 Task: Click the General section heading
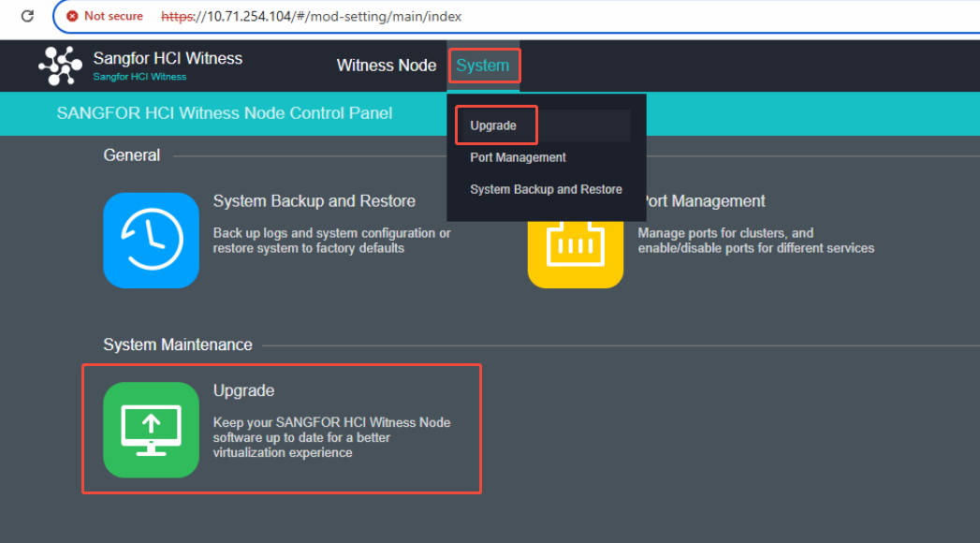(x=131, y=155)
